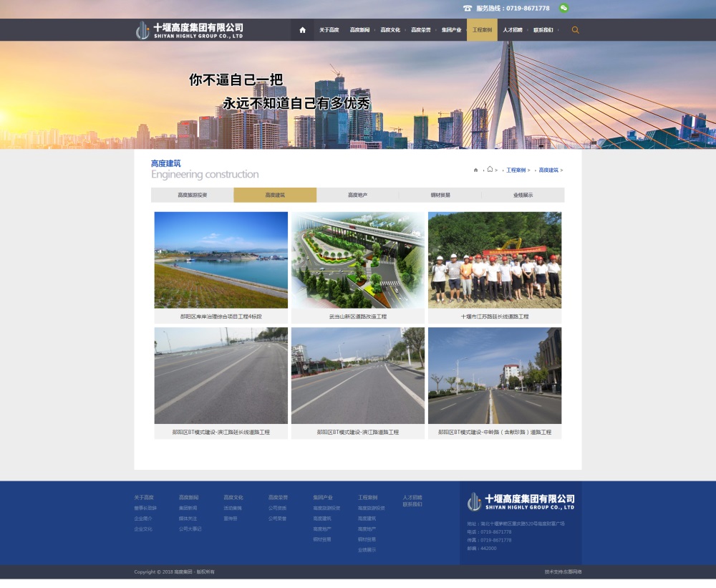Open 集团产业 in the top navigation
The width and height of the screenshot is (716, 588).
(451, 30)
